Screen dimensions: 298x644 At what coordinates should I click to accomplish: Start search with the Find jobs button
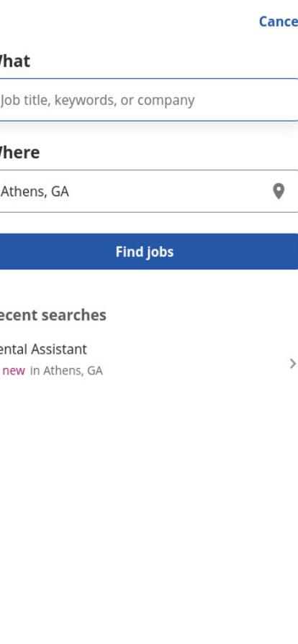pyautogui.click(x=148, y=252)
